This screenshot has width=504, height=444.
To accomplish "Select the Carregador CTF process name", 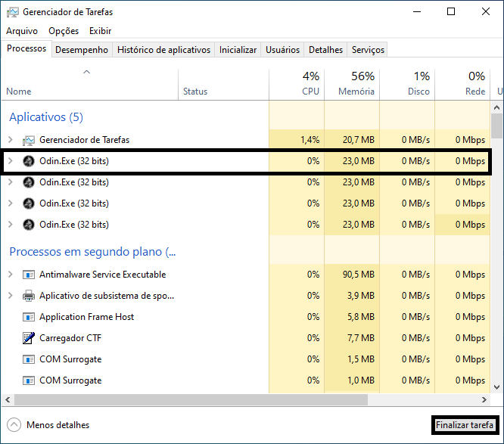I will click(70, 338).
